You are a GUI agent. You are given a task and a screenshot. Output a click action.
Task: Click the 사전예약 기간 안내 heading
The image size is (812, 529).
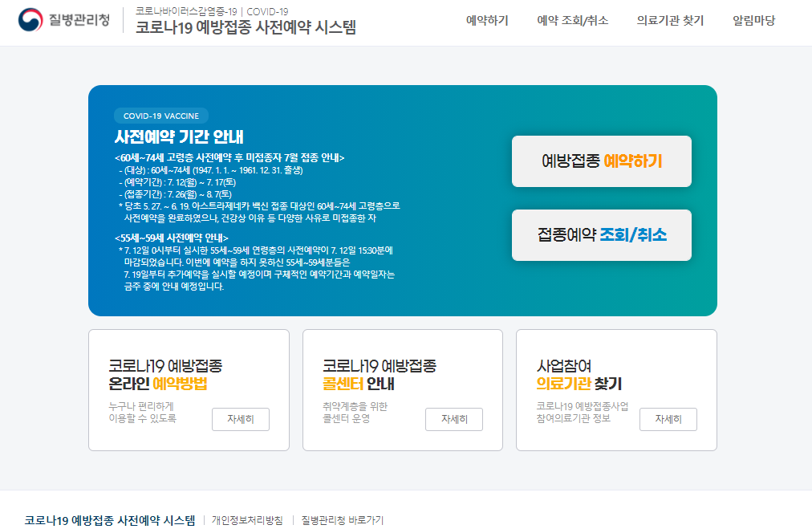point(179,136)
